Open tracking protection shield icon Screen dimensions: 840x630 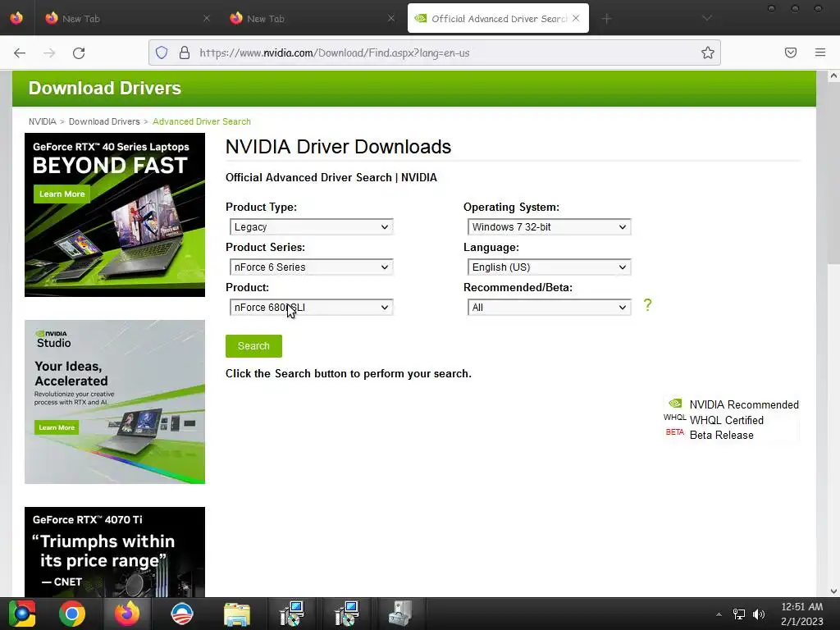(162, 52)
